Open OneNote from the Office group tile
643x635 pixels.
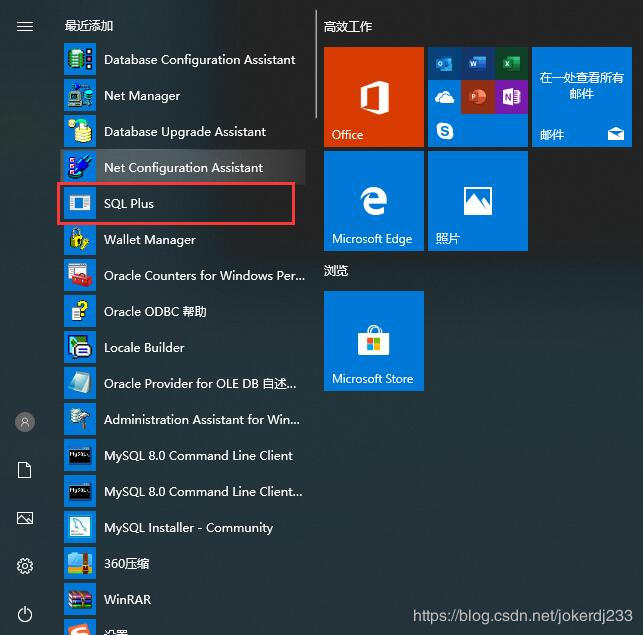click(x=511, y=97)
